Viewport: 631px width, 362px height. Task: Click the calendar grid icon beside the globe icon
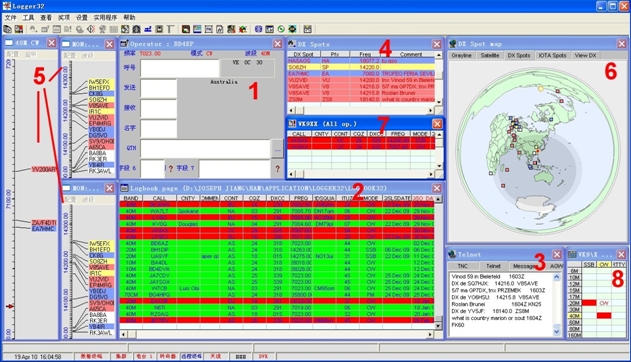(270, 29)
